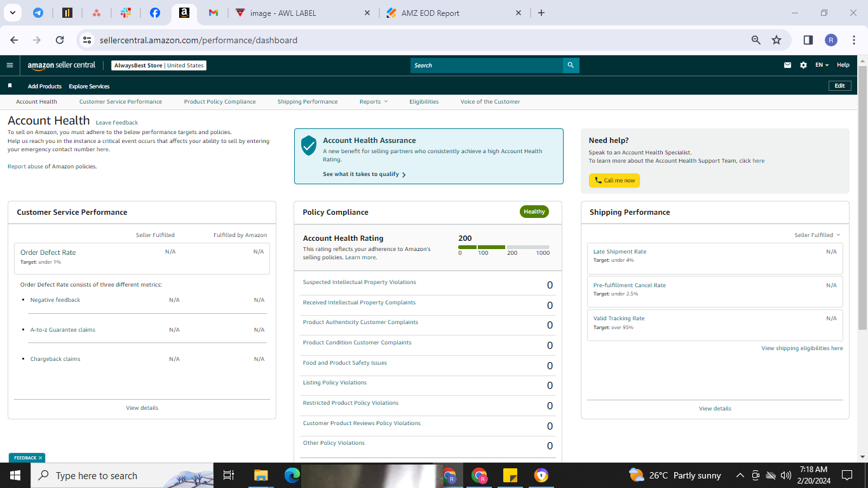
Task: Click the browser address bar URL
Action: pyautogui.click(x=198, y=40)
